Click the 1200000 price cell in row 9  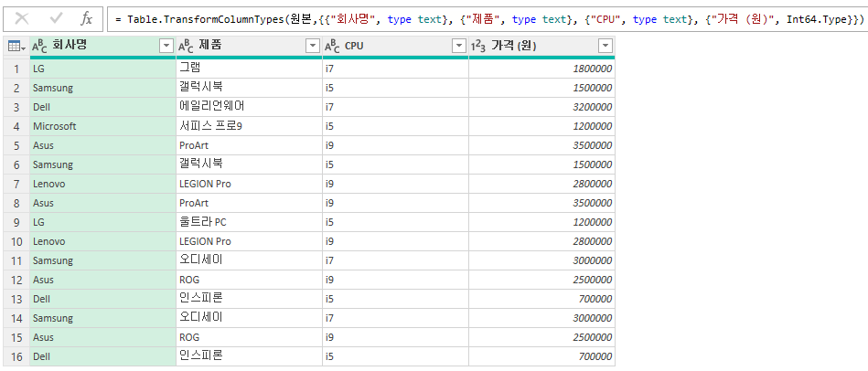coord(542,222)
